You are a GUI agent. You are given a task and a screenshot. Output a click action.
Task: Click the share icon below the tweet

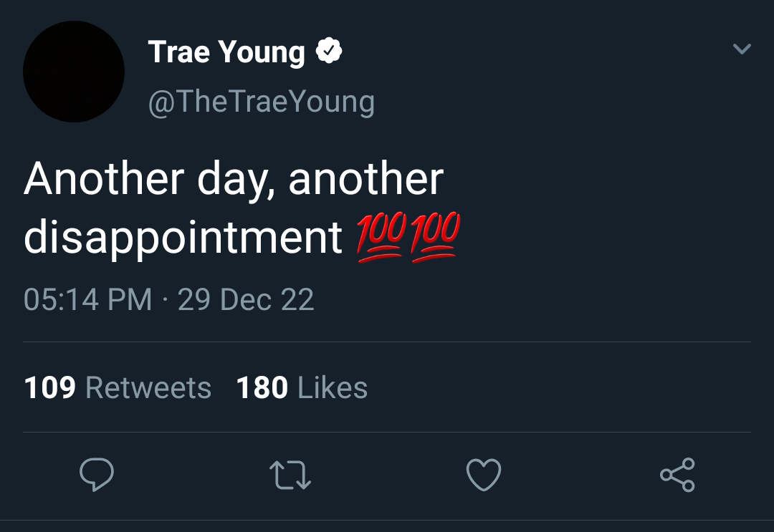click(677, 475)
